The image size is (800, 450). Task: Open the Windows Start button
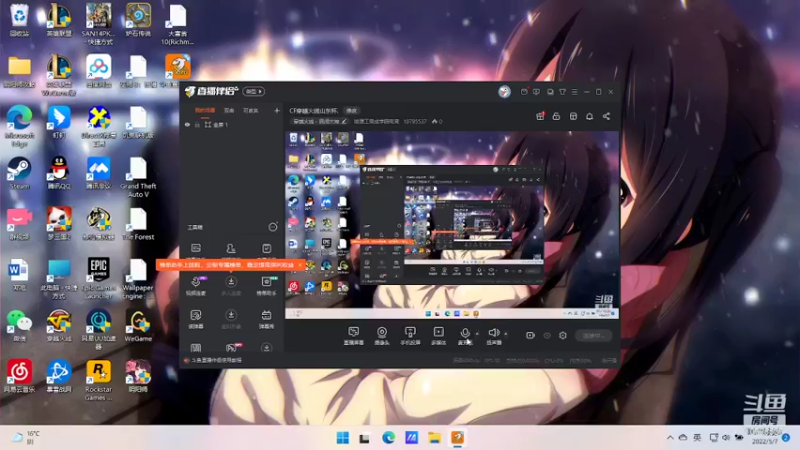343,438
